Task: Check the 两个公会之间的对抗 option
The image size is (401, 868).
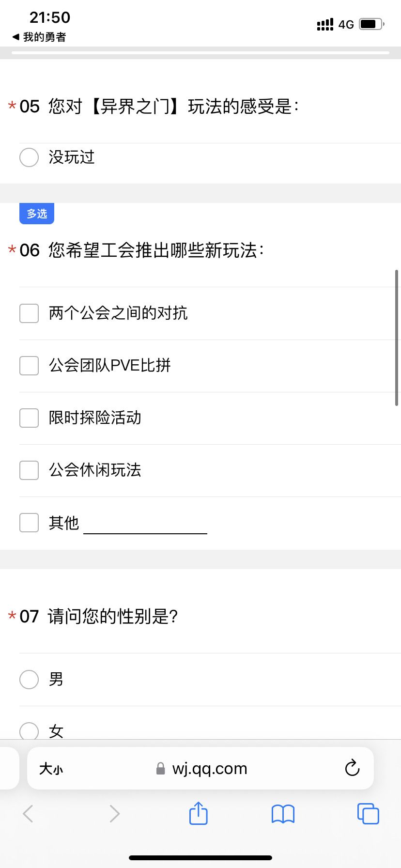Action: (x=29, y=313)
